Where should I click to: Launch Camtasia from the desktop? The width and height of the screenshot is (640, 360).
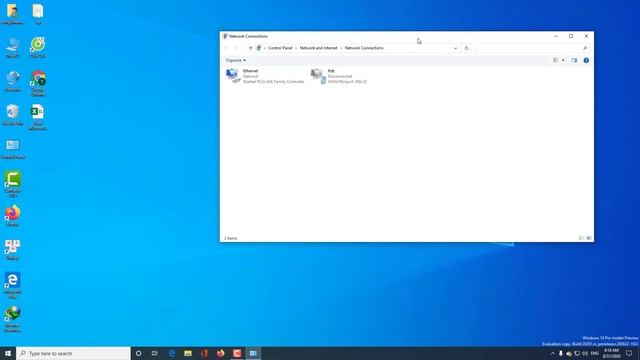[x=13, y=184]
